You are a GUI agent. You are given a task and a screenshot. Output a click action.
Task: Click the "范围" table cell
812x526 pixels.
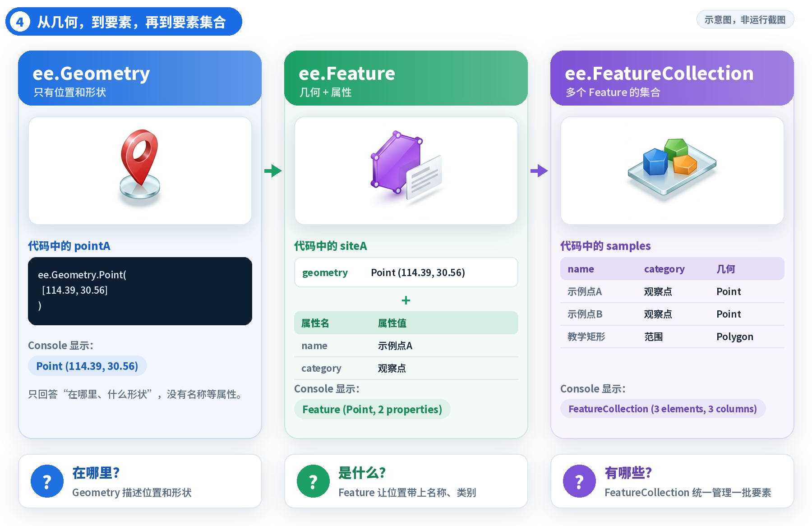point(653,337)
